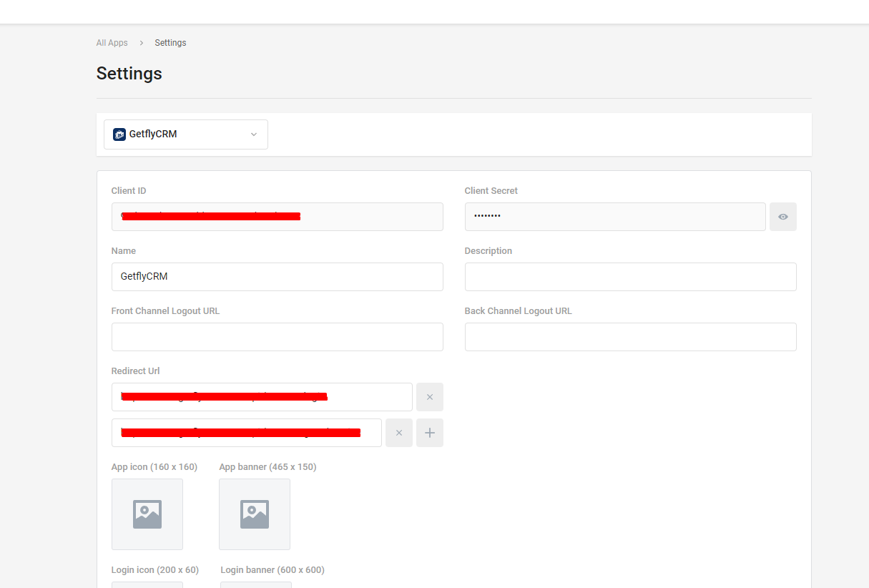Screen dimensions: 869x588
Task: Edit the Name field containing GetflyCRM
Action: tap(277, 277)
